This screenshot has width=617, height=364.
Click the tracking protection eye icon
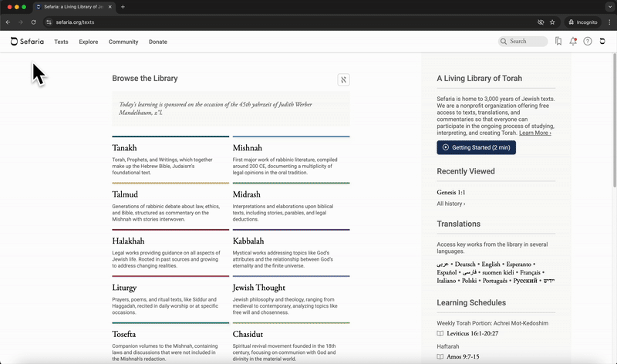(x=540, y=22)
